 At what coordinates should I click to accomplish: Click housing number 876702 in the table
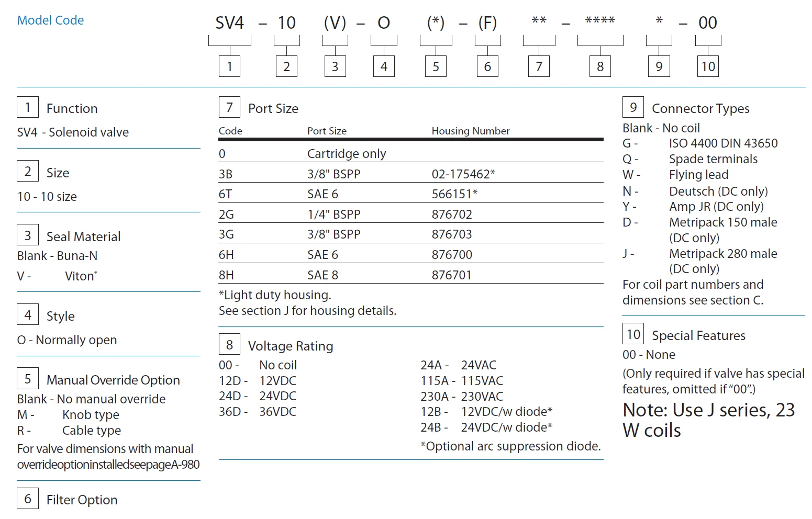451,215
